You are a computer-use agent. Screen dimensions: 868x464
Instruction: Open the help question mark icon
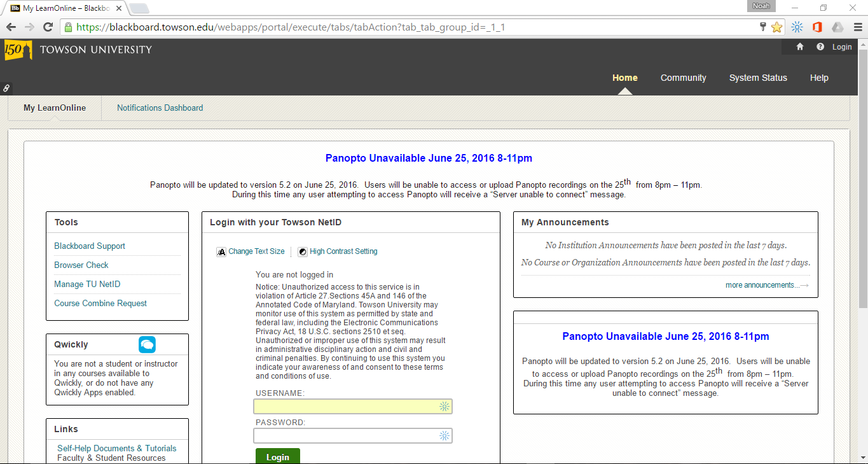click(x=820, y=46)
